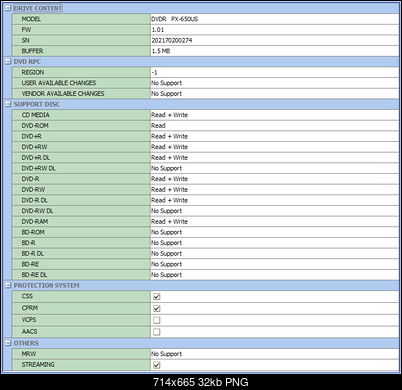Click the DRIVE CONTENT header text

click(x=38, y=8)
